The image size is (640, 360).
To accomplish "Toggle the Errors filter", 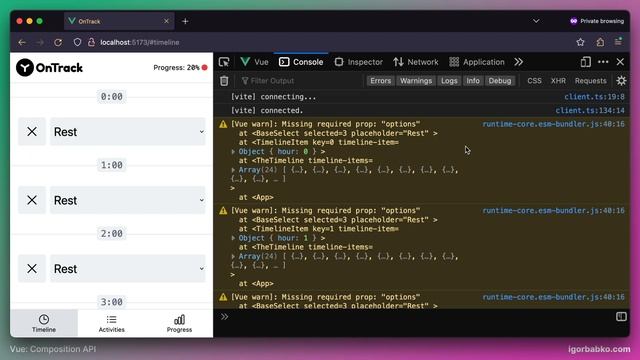I will click(380, 81).
